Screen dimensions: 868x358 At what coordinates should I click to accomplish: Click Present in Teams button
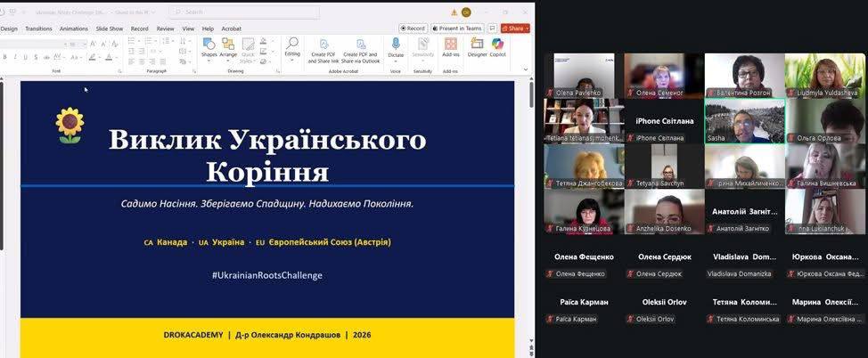[x=457, y=28]
